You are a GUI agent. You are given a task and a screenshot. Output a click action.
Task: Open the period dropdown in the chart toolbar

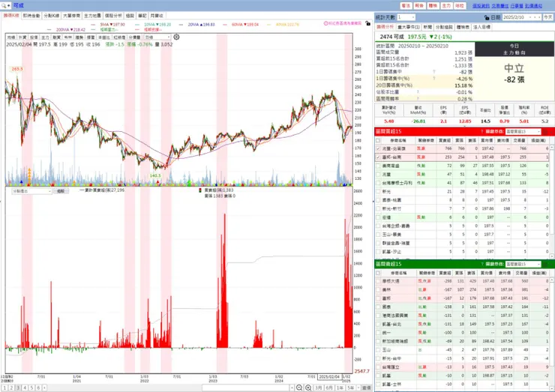169,37
